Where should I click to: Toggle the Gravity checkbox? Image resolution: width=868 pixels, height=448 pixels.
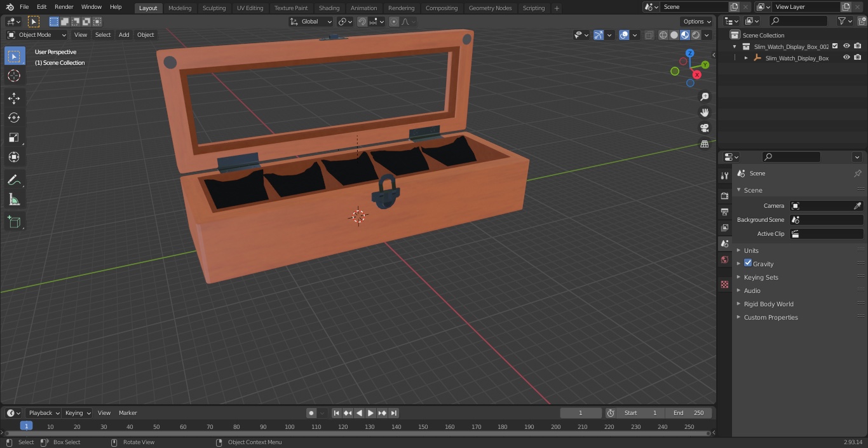point(748,263)
